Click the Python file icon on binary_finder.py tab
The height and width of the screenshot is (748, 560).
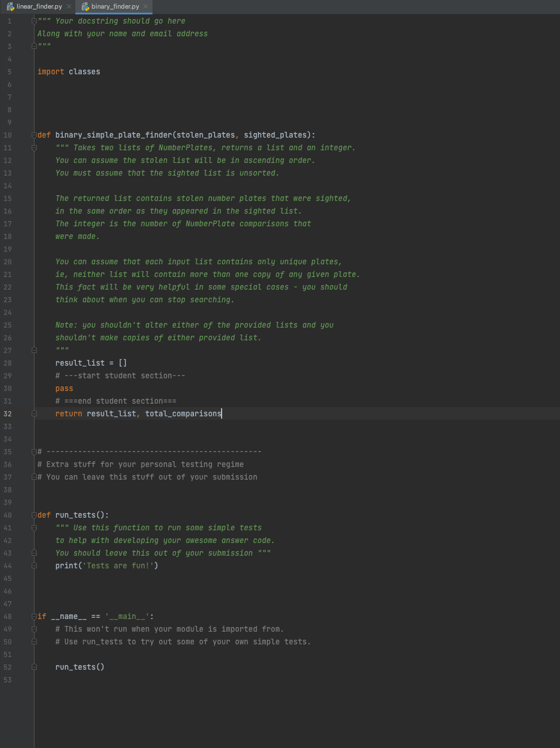pyautogui.click(x=85, y=6)
